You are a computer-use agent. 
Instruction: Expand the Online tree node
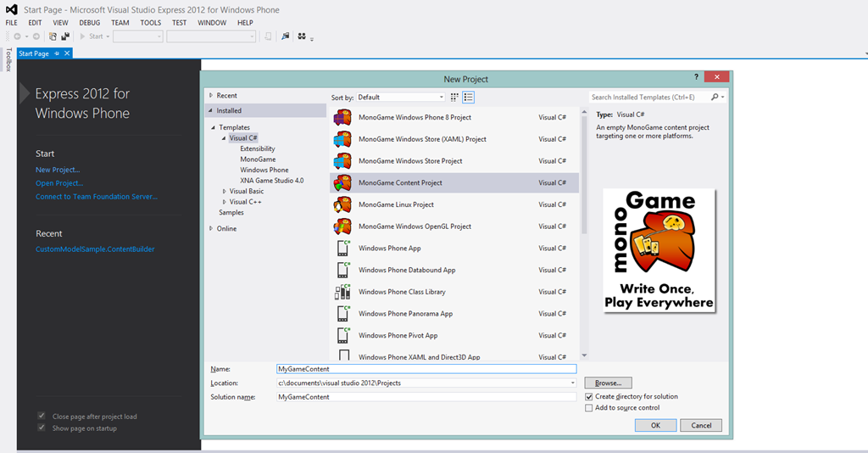click(211, 228)
